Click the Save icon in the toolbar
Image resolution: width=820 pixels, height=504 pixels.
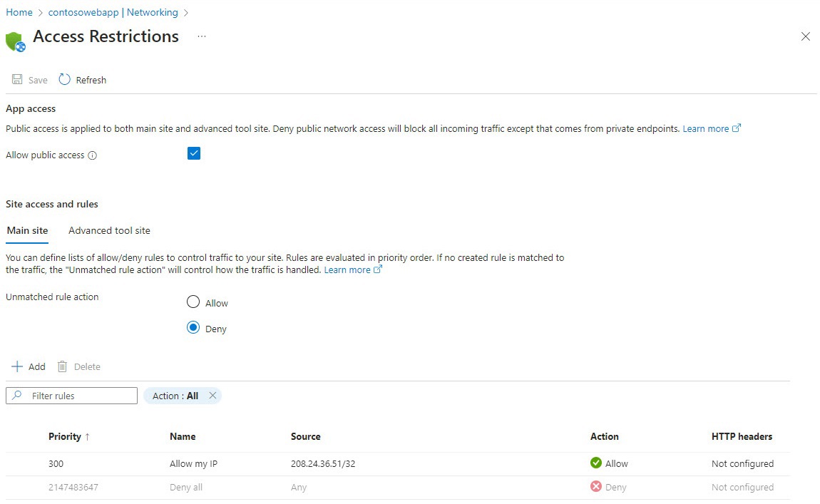point(17,79)
